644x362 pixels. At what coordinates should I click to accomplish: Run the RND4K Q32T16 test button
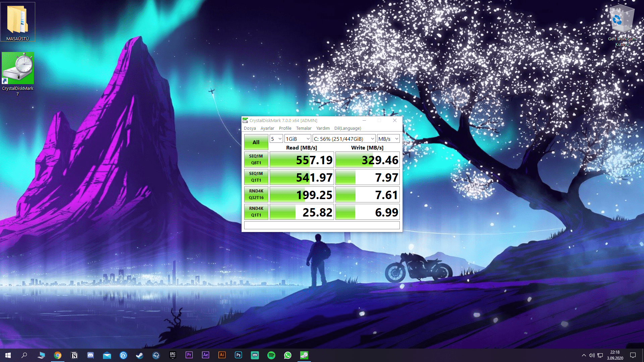point(256,194)
